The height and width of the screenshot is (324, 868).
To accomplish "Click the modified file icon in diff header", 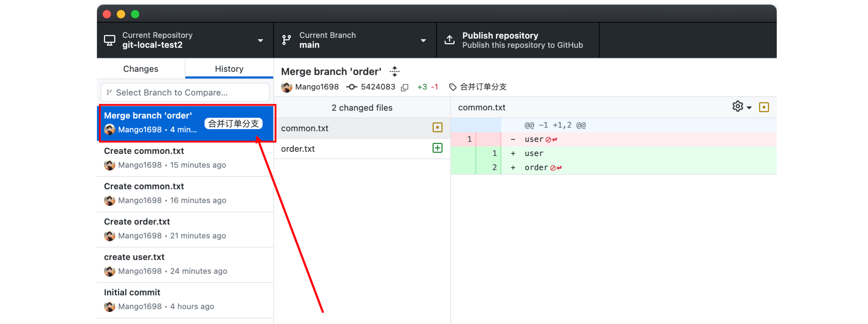I will click(x=764, y=107).
